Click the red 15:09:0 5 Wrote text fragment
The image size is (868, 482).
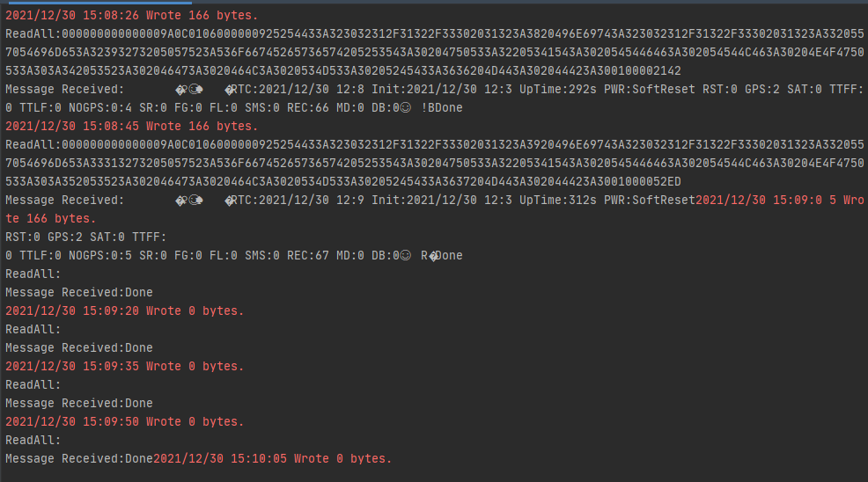[x=779, y=200]
